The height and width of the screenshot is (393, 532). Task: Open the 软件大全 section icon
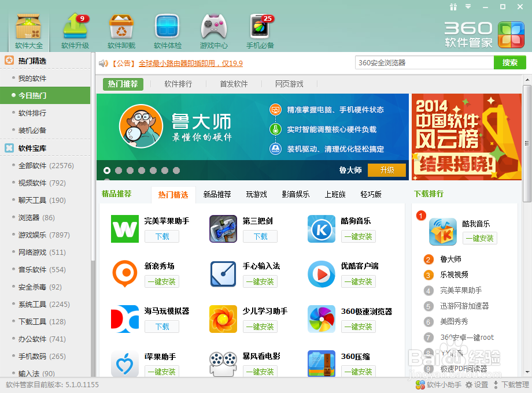click(x=27, y=26)
